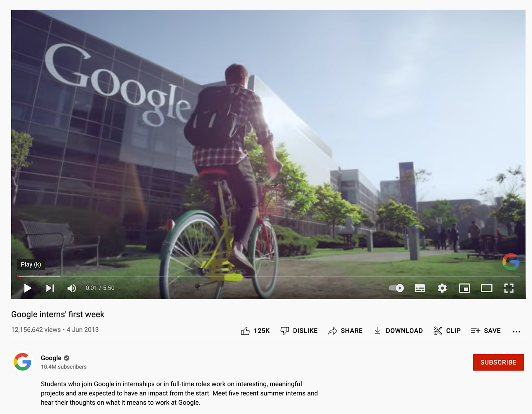Screen dimensions: 532x414
Task: Create a clip with the scissors icon
Action: [447, 331]
